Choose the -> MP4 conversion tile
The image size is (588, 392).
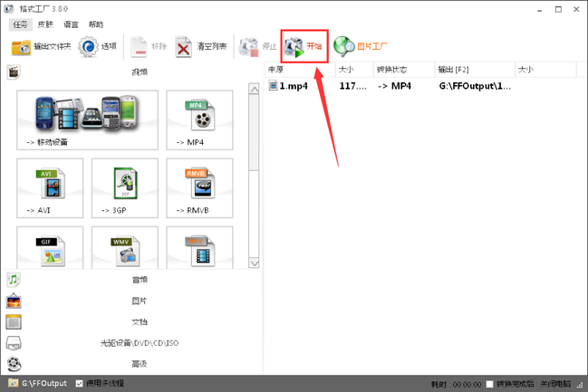pos(200,120)
